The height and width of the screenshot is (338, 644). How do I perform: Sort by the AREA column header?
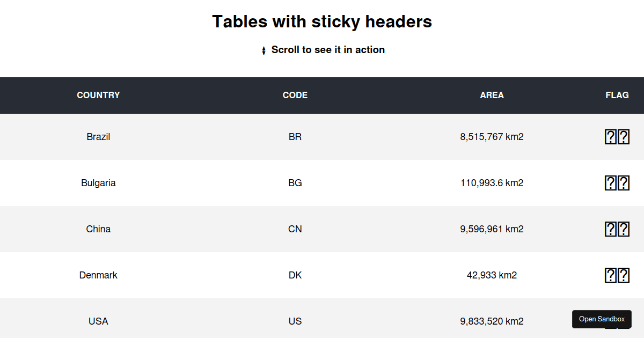[492, 95]
